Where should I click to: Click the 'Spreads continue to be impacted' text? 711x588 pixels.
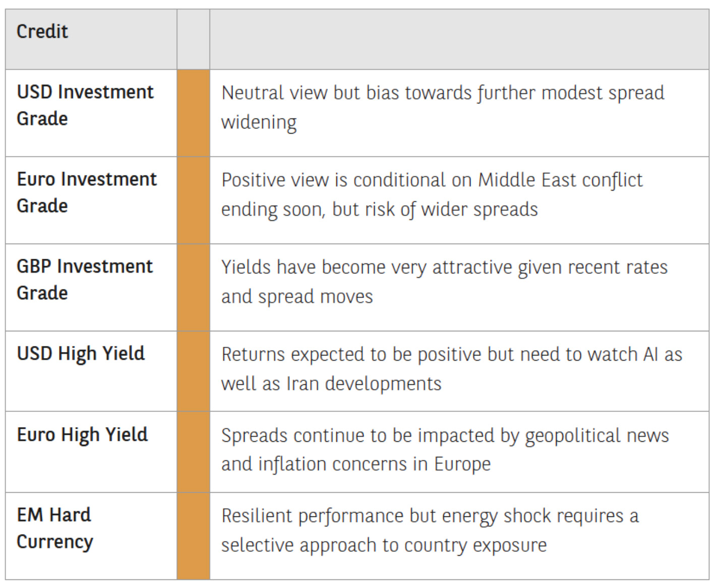pyautogui.click(x=445, y=450)
